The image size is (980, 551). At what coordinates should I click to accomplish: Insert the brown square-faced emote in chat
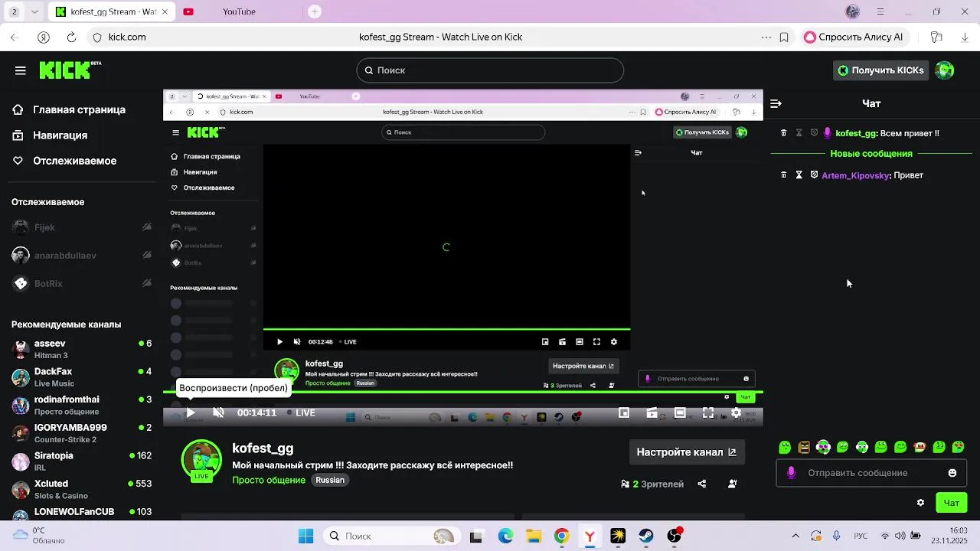point(804,447)
